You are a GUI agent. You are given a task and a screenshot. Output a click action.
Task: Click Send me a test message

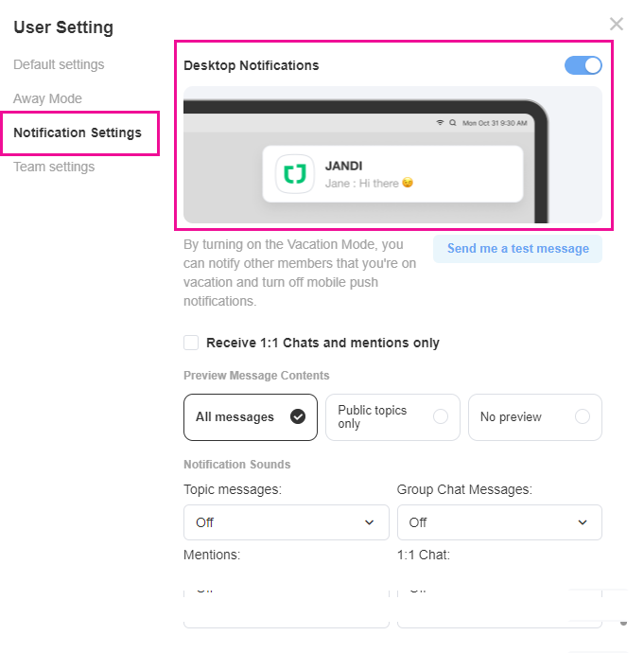[x=517, y=249]
